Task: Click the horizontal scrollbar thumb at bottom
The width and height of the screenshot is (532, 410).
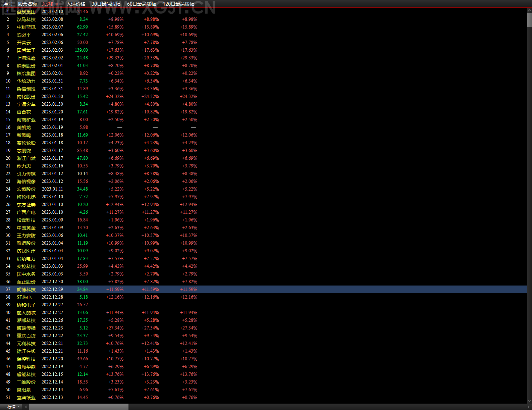Action: click(x=79, y=407)
